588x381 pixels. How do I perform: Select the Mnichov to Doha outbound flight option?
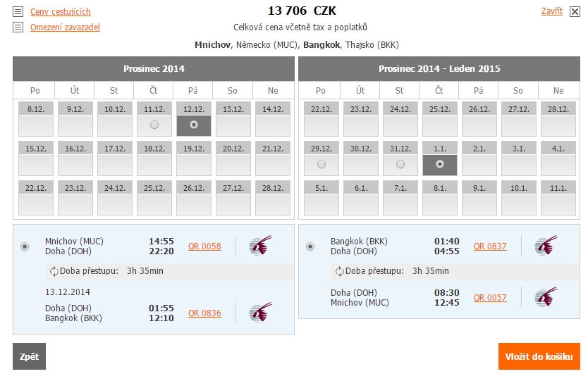(x=25, y=246)
